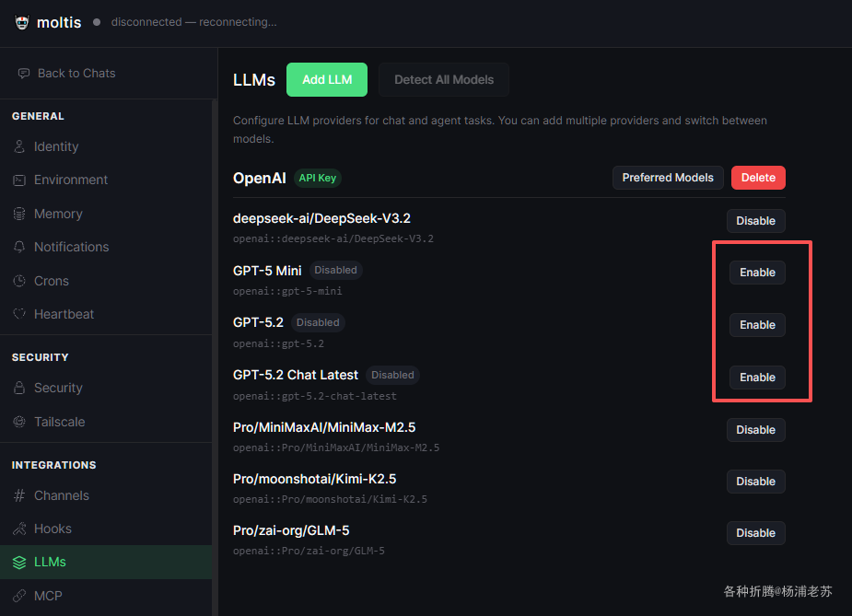Image resolution: width=852 pixels, height=616 pixels.
Task: Select Heartbeat in the sidebar
Action: coord(106,314)
